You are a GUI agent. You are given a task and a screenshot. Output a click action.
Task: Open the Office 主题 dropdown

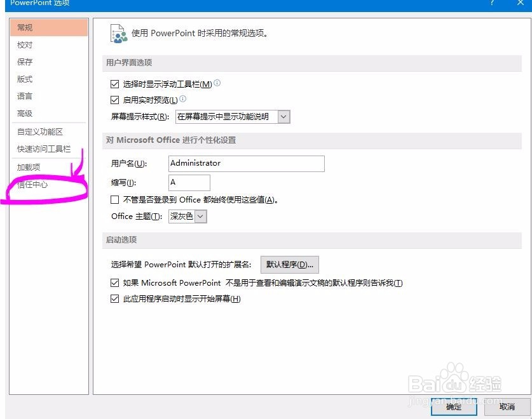200,216
